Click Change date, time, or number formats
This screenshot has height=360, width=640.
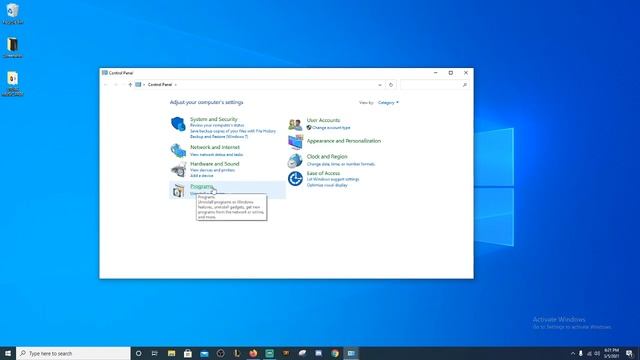point(341,164)
